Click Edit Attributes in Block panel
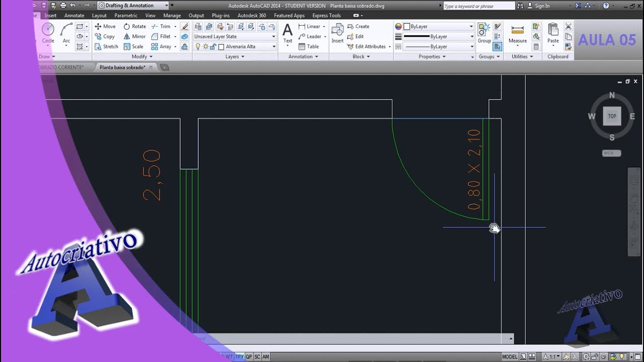644x362 pixels. click(x=366, y=46)
